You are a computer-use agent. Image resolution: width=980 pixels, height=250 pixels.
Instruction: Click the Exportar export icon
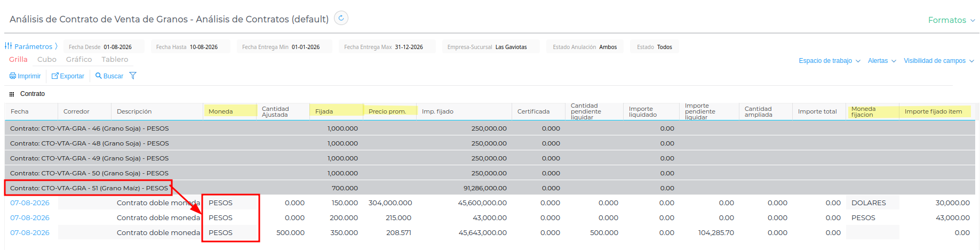[x=54, y=76]
